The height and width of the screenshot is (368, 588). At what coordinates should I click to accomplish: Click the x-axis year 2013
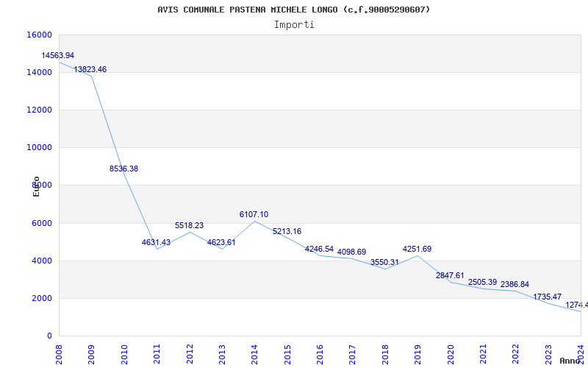pos(222,354)
